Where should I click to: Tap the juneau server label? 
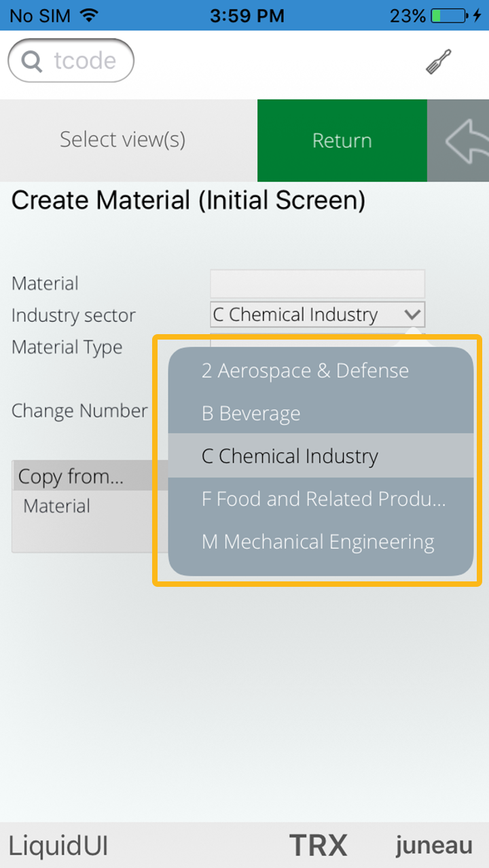(x=434, y=846)
